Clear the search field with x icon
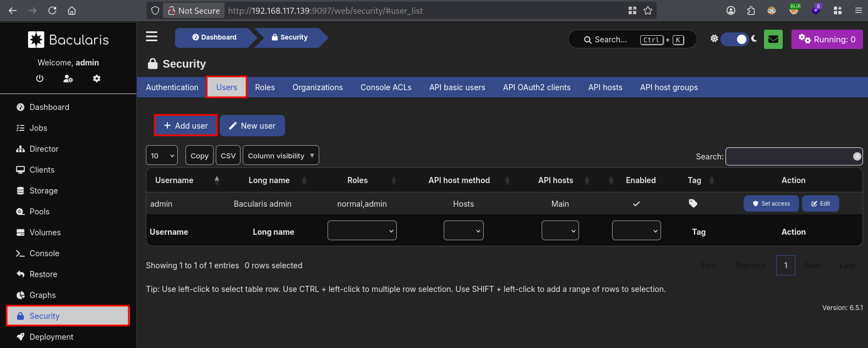 [x=857, y=157]
